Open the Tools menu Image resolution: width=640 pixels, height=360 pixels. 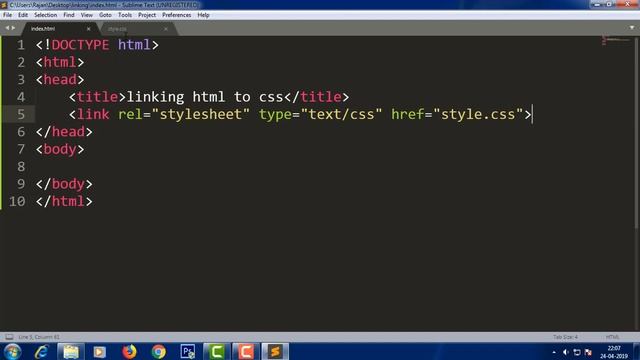click(x=125, y=15)
